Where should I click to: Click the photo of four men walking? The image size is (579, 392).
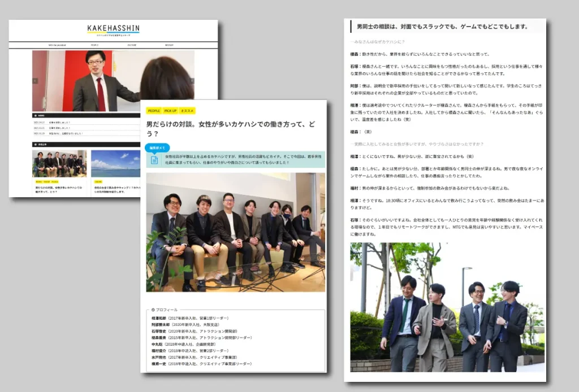pyautogui.click(x=447, y=307)
